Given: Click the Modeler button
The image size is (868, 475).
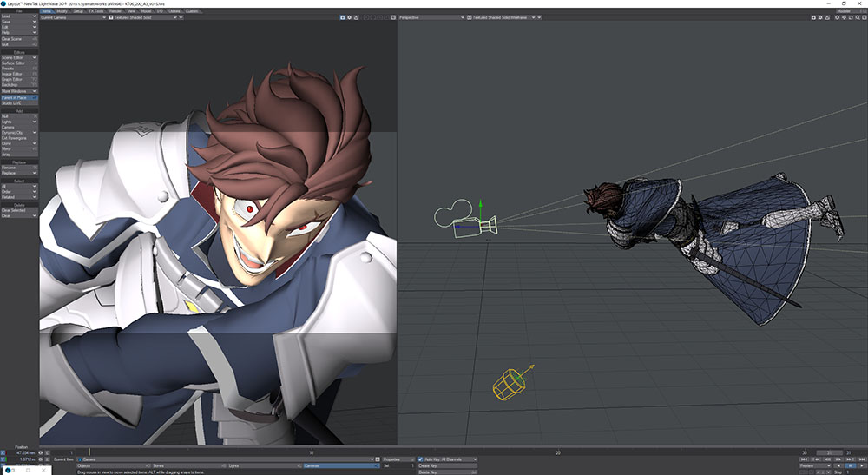Looking at the screenshot, I should pyautogui.click(x=852, y=11).
